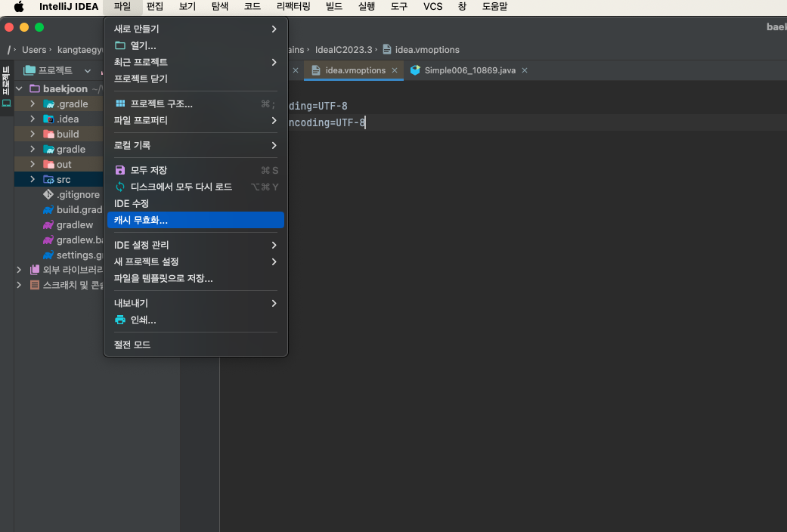Expand 새 프로젝트 설정 submenu
This screenshot has width=787, height=532.
click(196, 262)
